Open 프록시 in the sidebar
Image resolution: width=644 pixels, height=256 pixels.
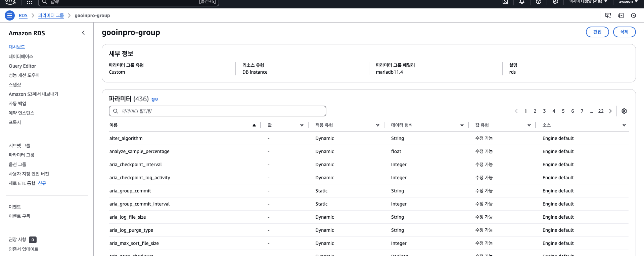(15, 122)
